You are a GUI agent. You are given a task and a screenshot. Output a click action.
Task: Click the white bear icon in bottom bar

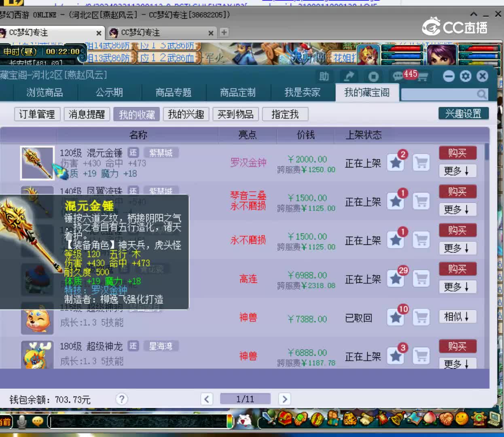pyautogui.click(x=244, y=420)
